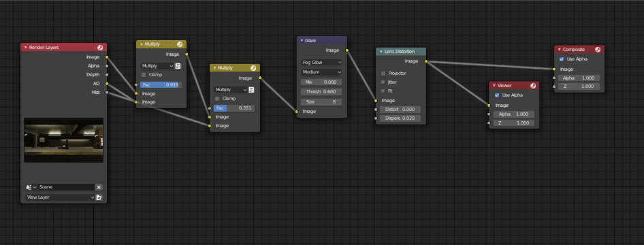
Task: Open blend type dropdown on Multiply node Fac 0.351
Action: coord(231,90)
